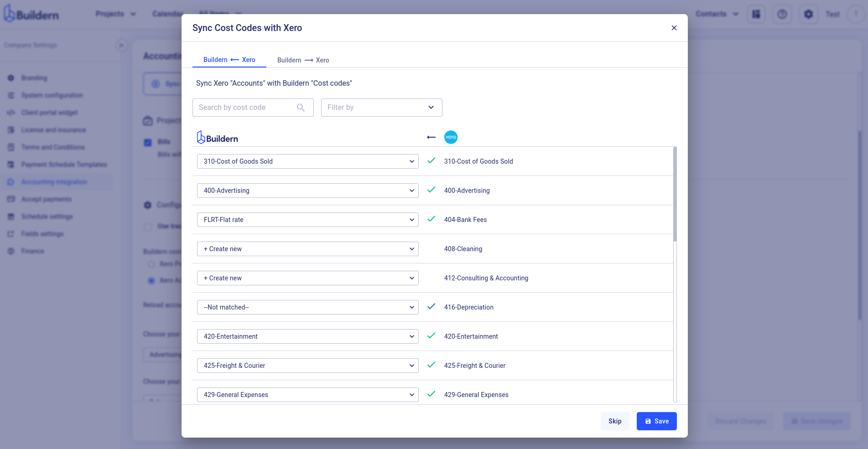Open Schedule settings in the sidebar
868x449 pixels.
[47, 217]
